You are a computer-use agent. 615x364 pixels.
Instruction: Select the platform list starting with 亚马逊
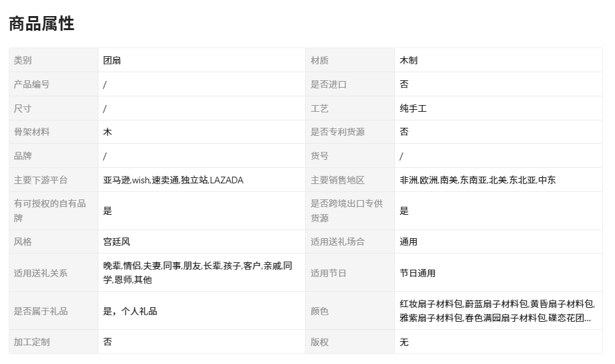[x=173, y=180]
